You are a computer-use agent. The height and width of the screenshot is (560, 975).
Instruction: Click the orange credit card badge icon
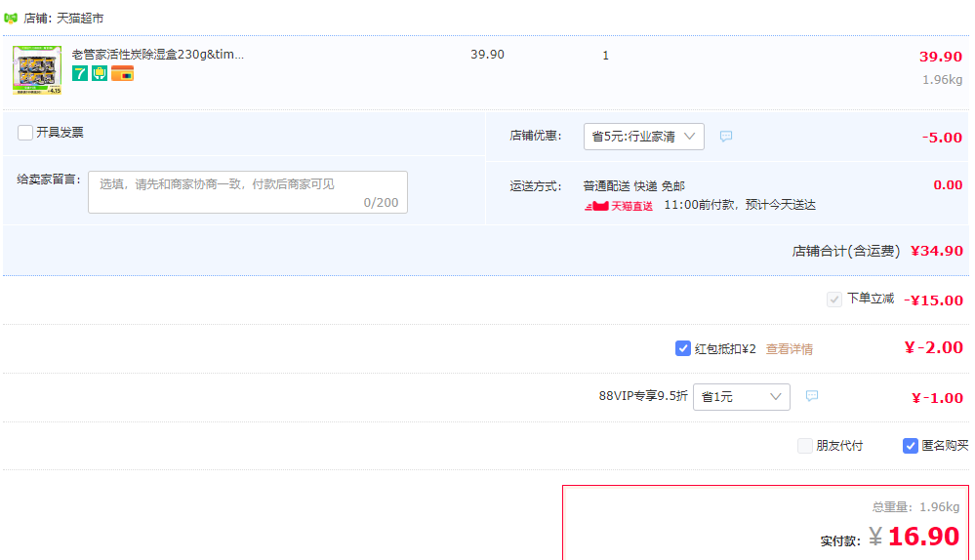123,73
